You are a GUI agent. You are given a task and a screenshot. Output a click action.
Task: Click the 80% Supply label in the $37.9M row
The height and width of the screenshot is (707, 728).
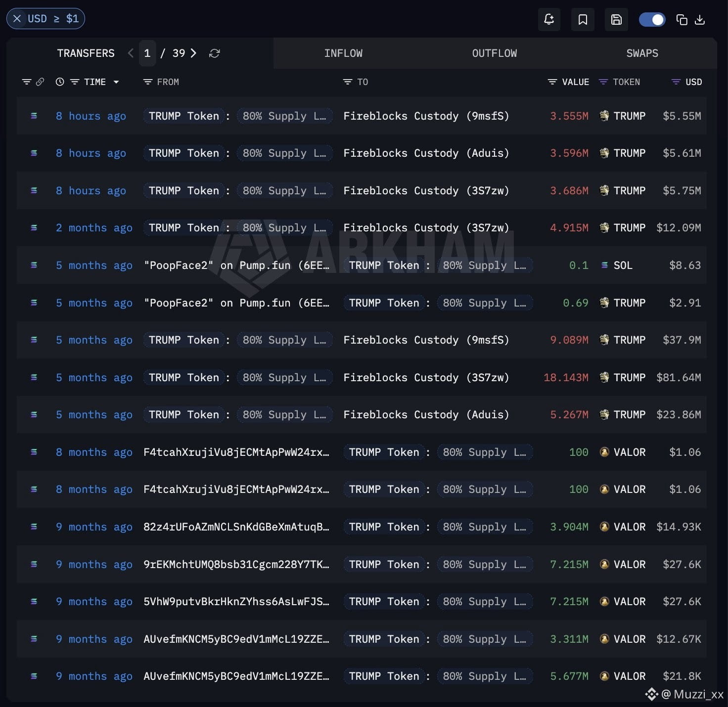[284, 340]
